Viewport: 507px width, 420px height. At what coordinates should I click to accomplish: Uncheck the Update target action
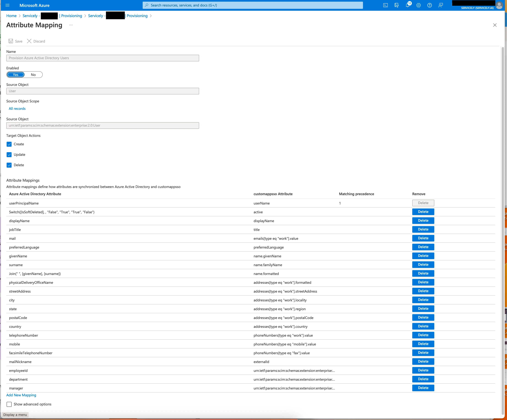click(9, 155)
